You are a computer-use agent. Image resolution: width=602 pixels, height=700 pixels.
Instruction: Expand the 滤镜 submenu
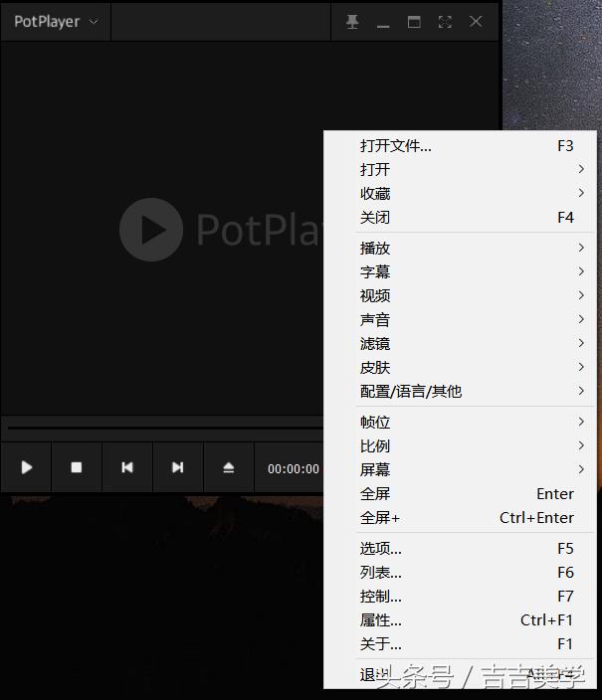[460, 344]
